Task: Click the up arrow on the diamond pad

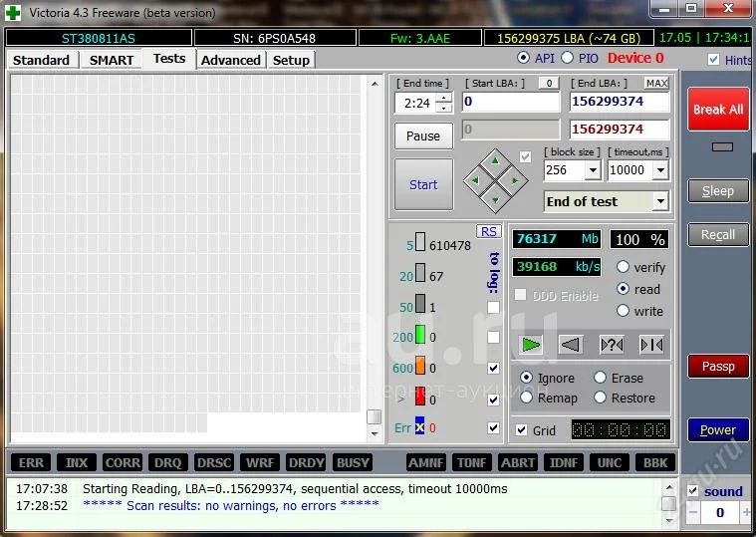Action: [495, 161]
